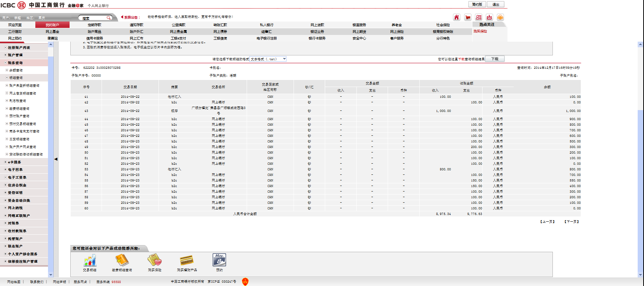The width and height of the screenshot is (644, 286).
Task: Click the 购买保险 heart icon
Action: (154, 260)
